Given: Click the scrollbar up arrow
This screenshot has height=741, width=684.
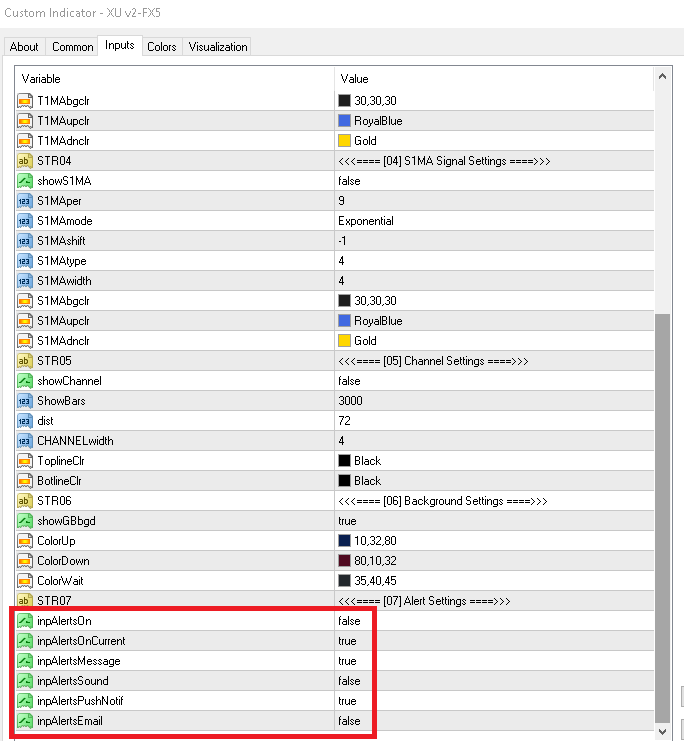Looking at the screenshot, I should [662, 76].
